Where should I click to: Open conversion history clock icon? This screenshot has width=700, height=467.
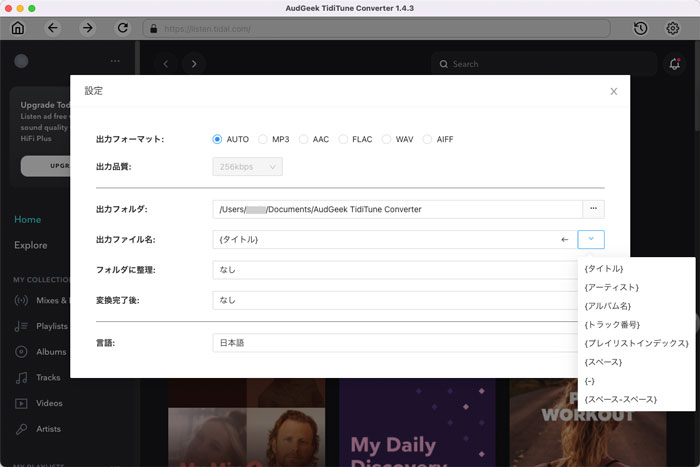[641, 28]
